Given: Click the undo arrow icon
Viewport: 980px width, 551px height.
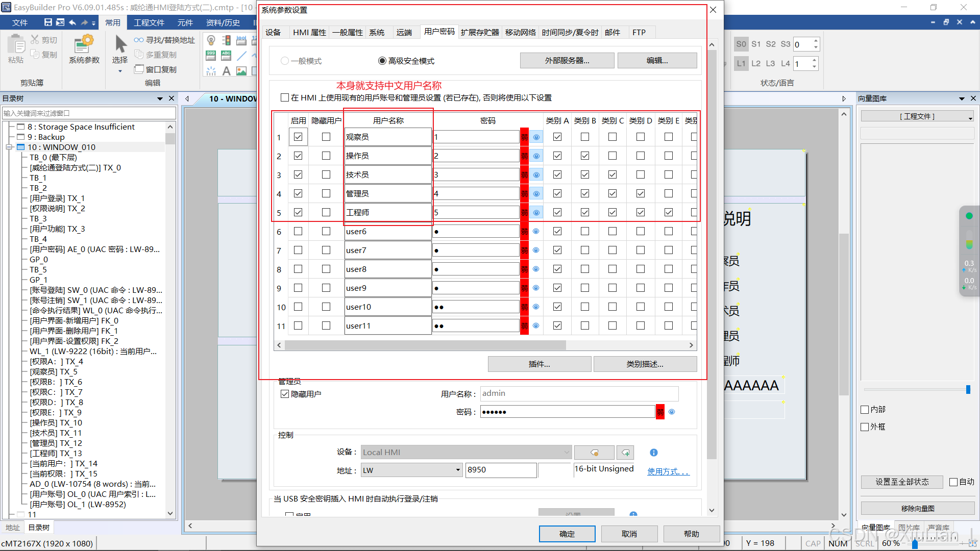Looking at the screenshot, I should coord(72,22).
